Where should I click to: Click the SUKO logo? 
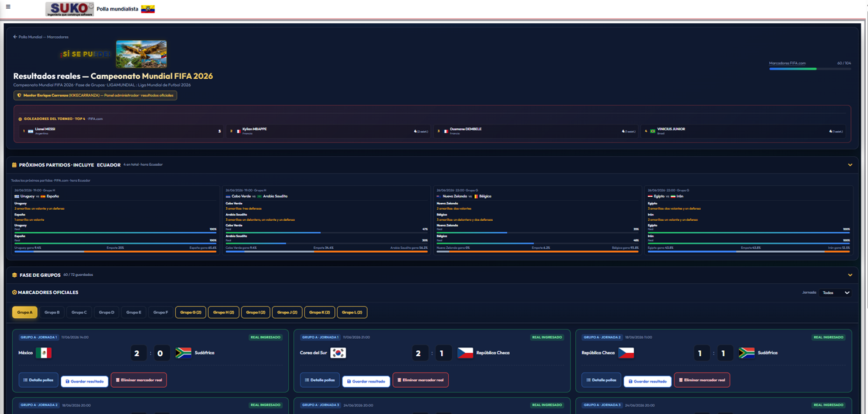tap(70, 9)
